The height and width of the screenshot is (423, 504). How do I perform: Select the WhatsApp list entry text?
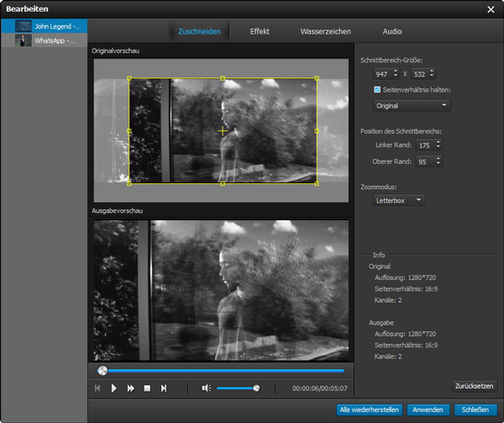55,40
